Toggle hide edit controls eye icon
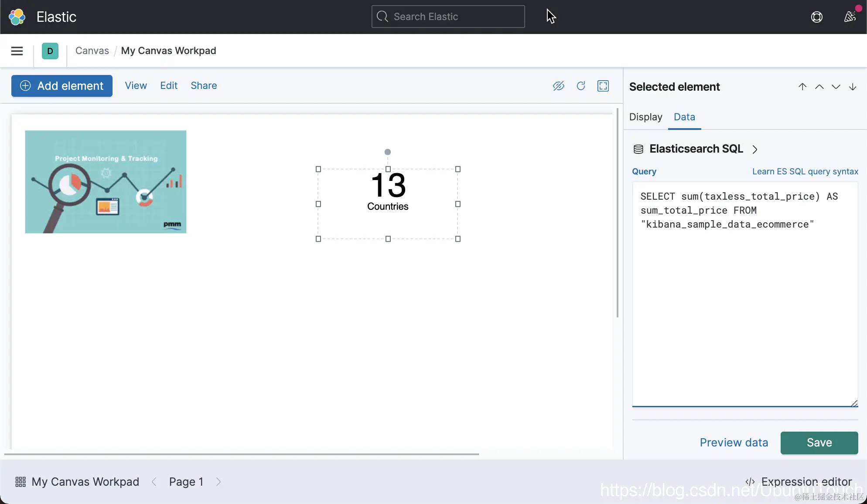Image resolution: width=867 pixels, height=504 pixels. point(558,86)
